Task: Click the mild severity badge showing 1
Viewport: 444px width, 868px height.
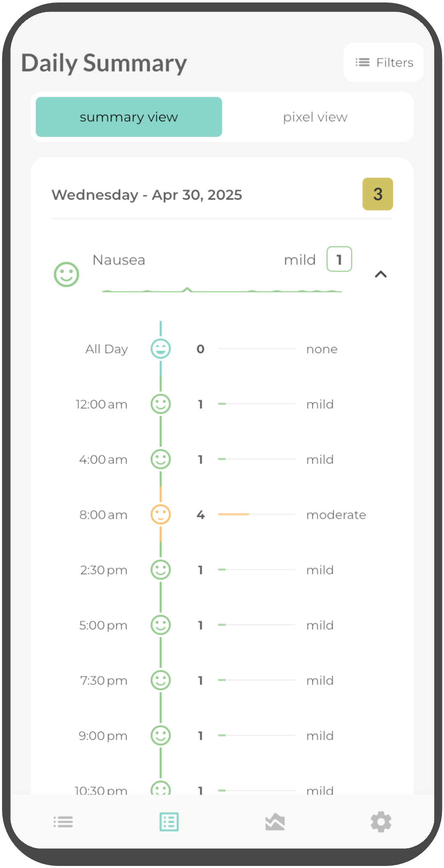Action: tap(338, 259)
